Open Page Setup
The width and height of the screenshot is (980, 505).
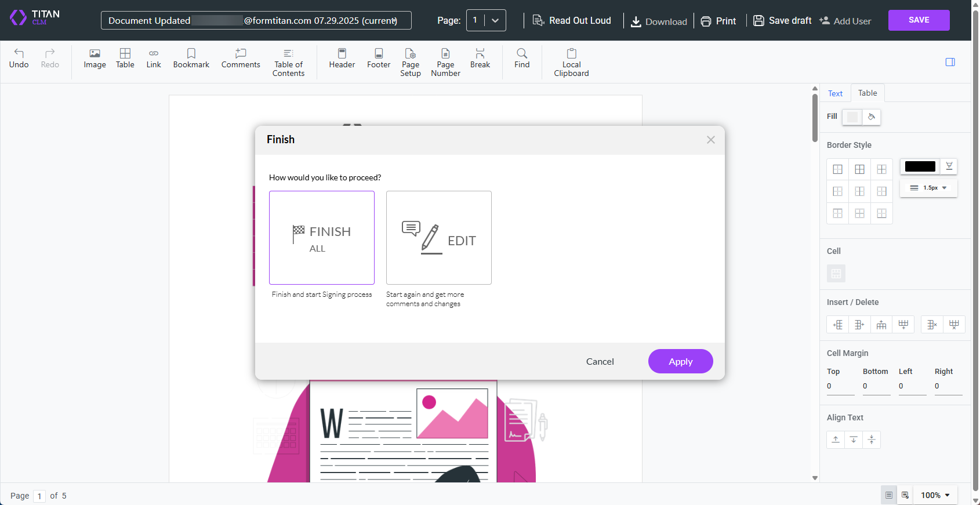411,63
